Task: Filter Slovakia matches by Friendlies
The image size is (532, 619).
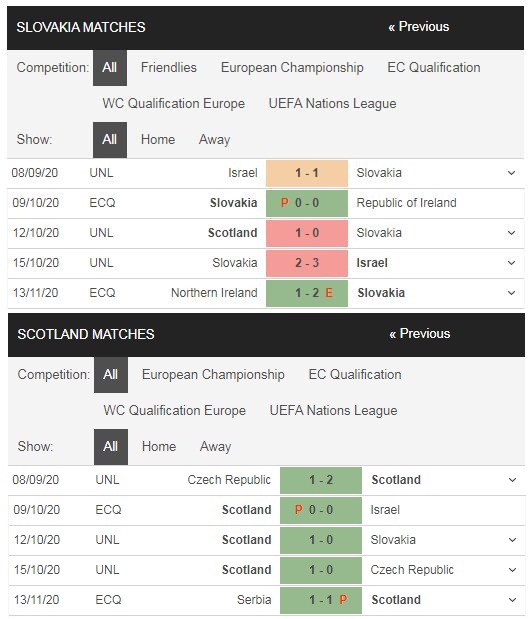Action: 169,68
